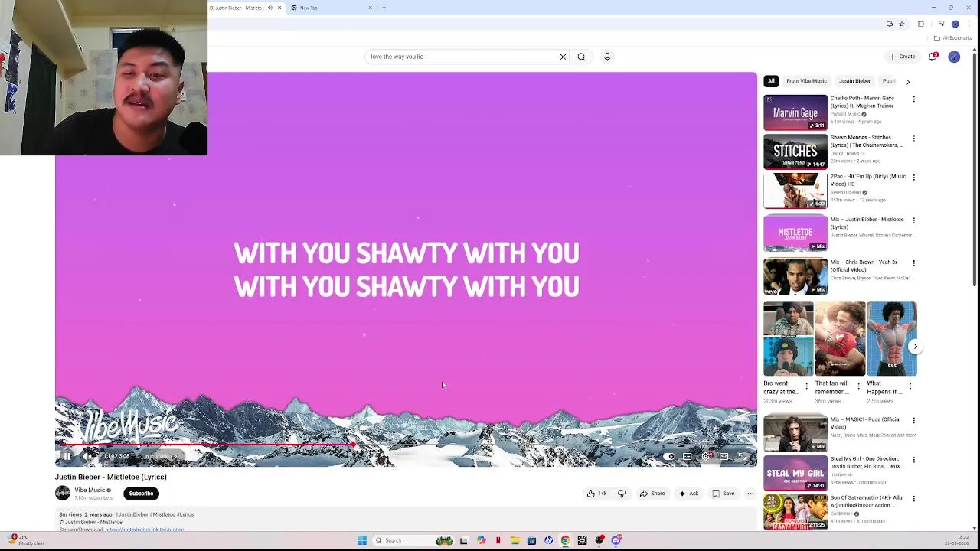
Task: Clear the search box text
Action: point(563,57)
